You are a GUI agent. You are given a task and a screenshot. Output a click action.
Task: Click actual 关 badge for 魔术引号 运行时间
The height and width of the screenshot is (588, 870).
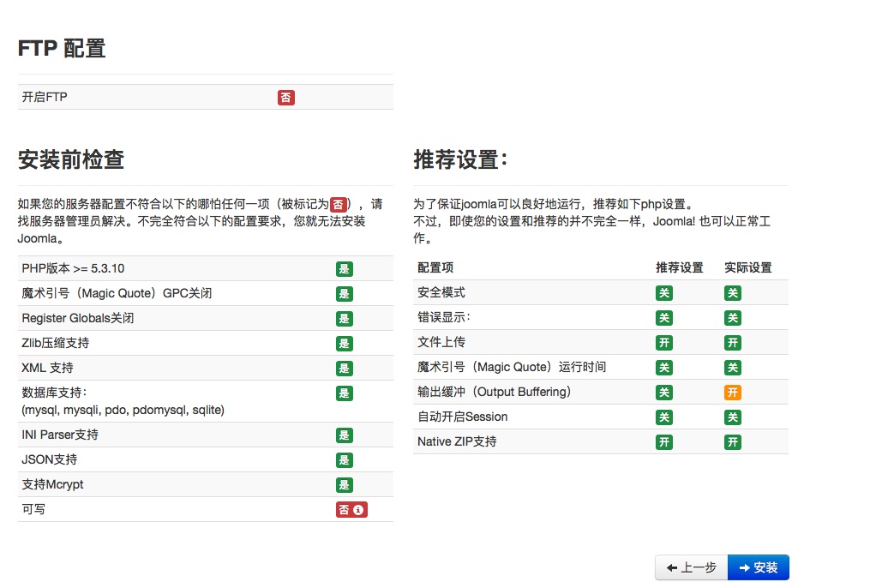(x=732, y=368)
